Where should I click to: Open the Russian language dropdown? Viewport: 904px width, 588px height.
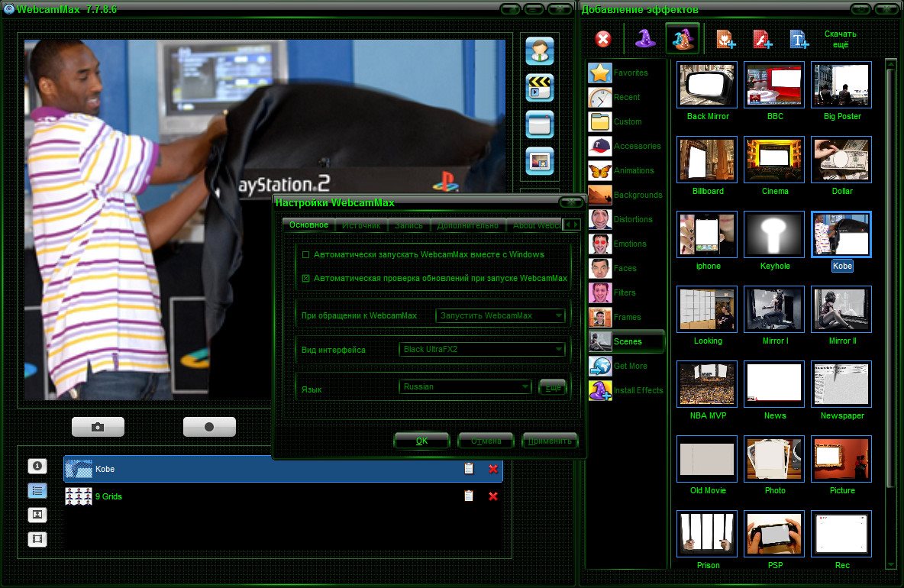465,387
